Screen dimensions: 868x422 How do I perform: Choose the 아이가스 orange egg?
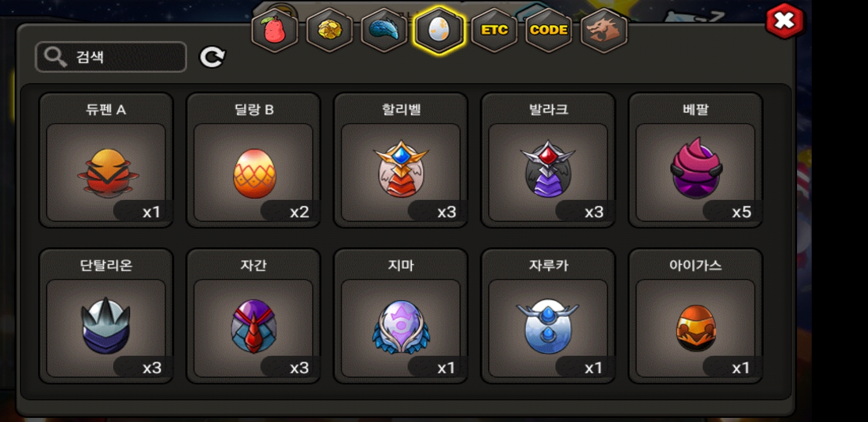click(696, 316)
